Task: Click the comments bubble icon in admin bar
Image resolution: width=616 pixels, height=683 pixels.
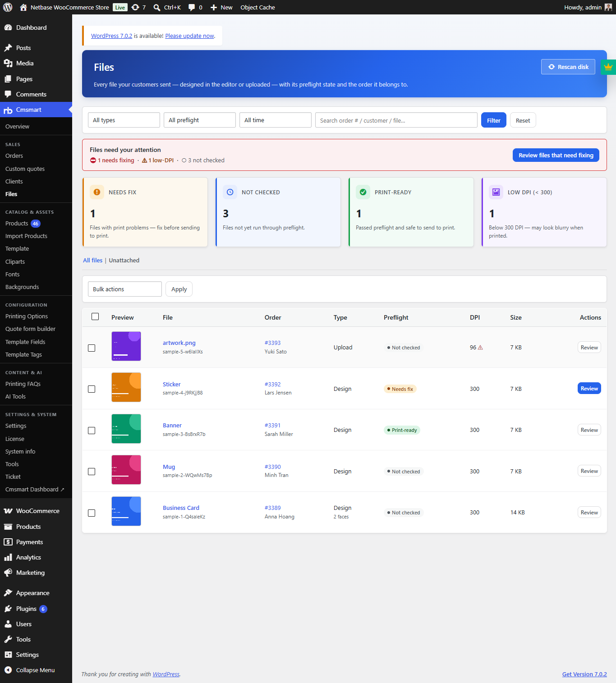Action: 192,8
